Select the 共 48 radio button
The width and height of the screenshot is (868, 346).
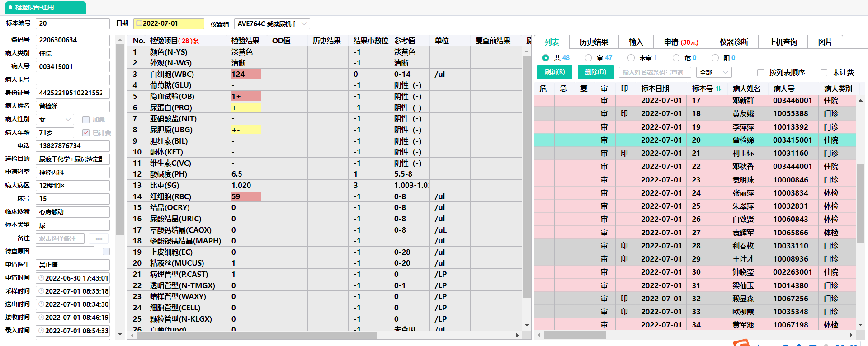(546, 58)
